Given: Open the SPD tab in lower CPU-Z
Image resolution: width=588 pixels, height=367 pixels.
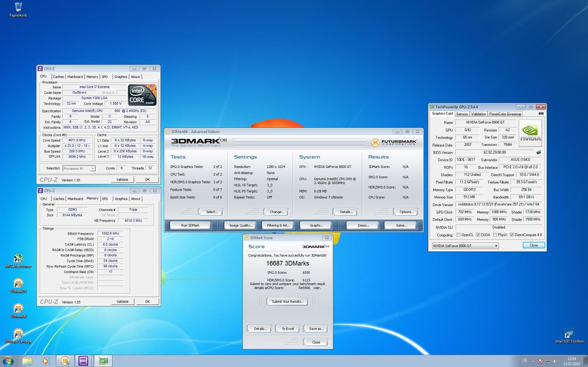Looking at the screenshot, I should pos(105,199).
